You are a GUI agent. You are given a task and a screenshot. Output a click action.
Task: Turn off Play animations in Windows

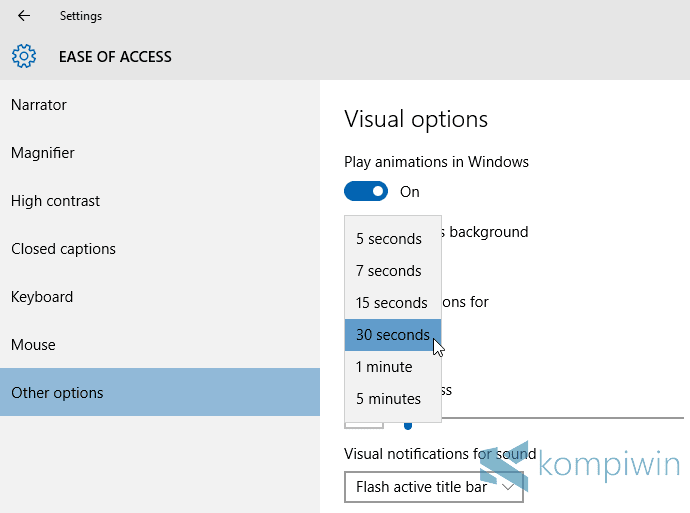366,191
